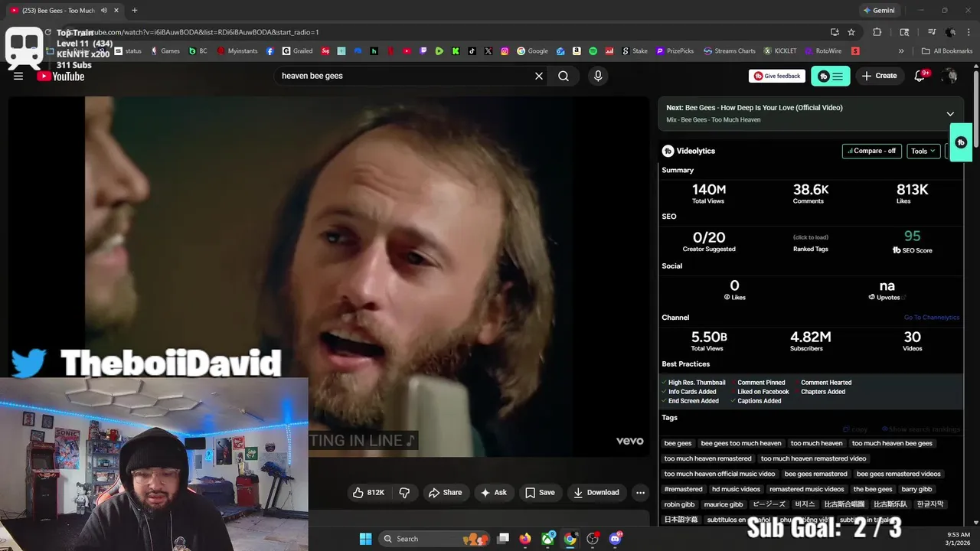Open the Facebook bookmark icon

pyautogui.click(x=270, y=51)
